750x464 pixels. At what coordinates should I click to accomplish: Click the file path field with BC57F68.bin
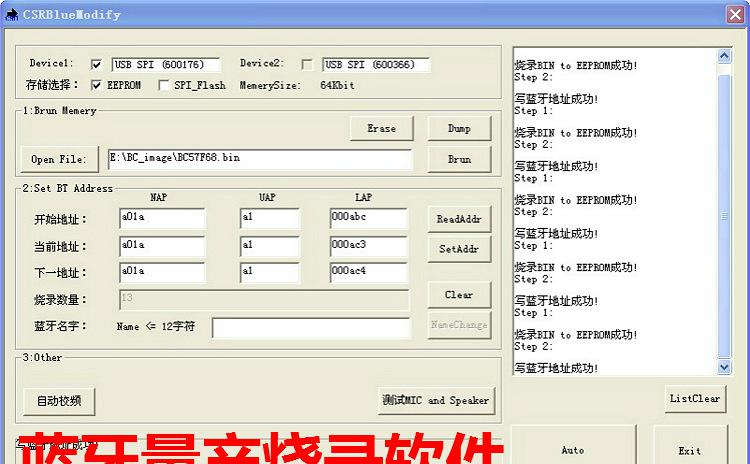[x=260, y=159]
